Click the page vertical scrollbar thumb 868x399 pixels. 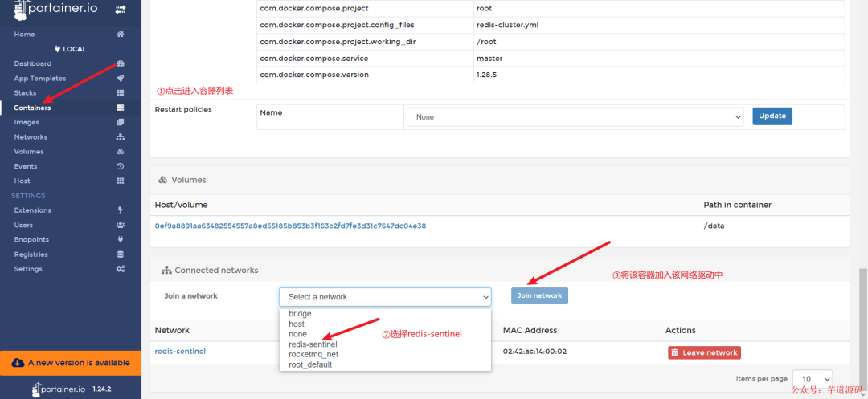coord(863,331)
